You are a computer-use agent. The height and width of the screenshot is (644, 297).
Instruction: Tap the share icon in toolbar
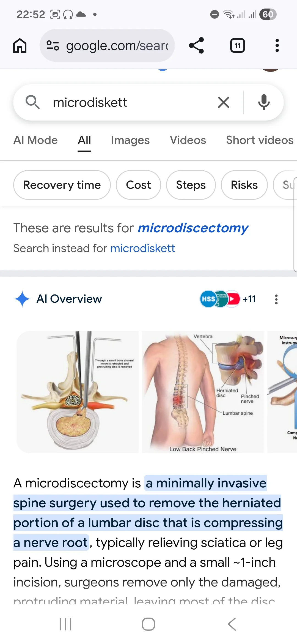(x=196, y=45)
